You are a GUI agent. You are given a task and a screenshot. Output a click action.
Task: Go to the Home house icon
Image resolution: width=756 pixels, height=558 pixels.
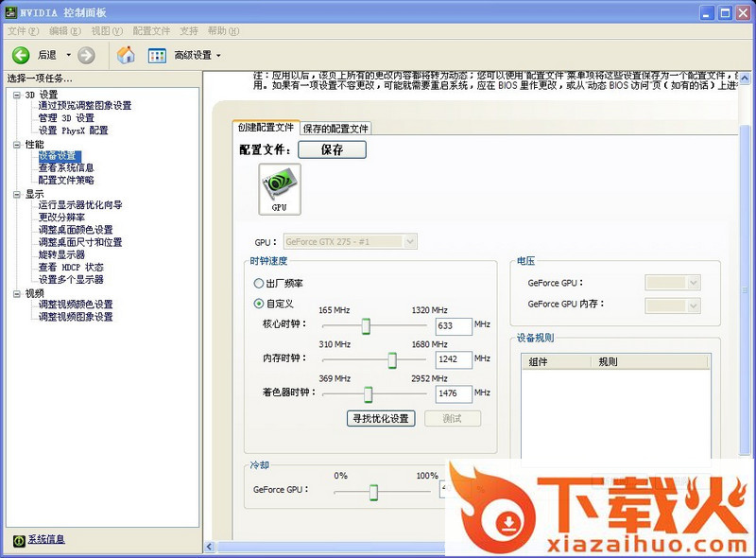[126, 55]
